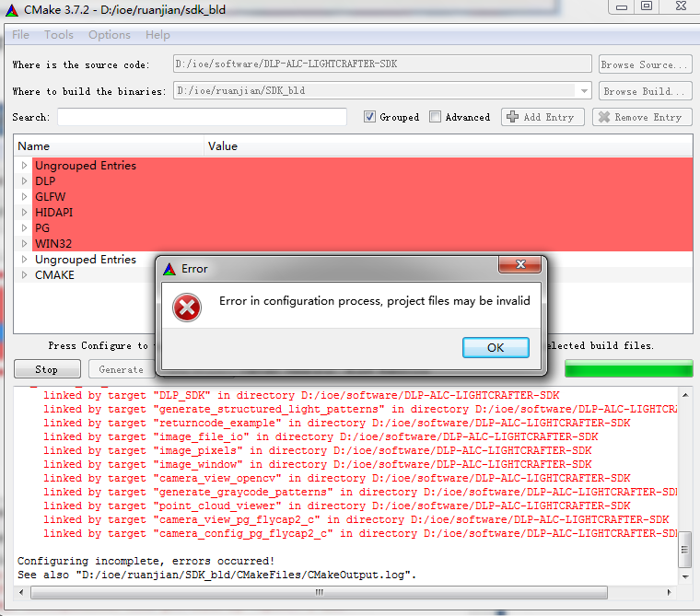Click the Stop button
Screen dimensions: 700x616
[47, 369]
